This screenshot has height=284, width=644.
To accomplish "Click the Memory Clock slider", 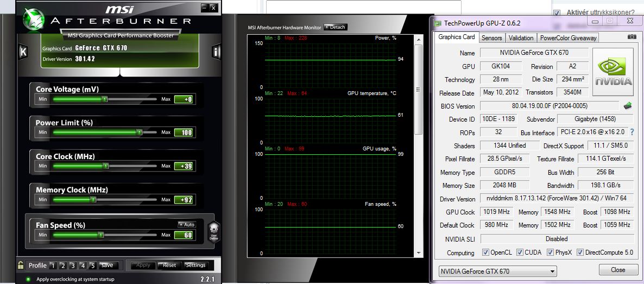I will tap(105, 200).
